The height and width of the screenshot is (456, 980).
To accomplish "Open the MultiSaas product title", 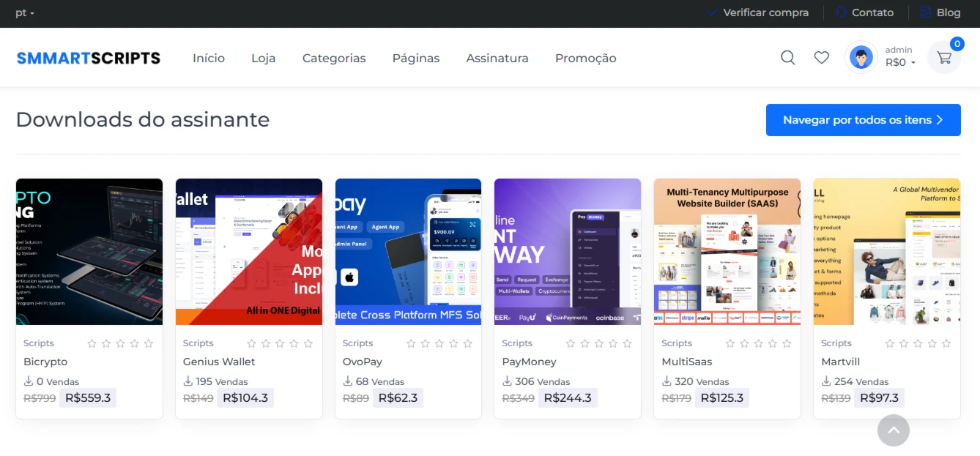I will click(x=687, y=362).
